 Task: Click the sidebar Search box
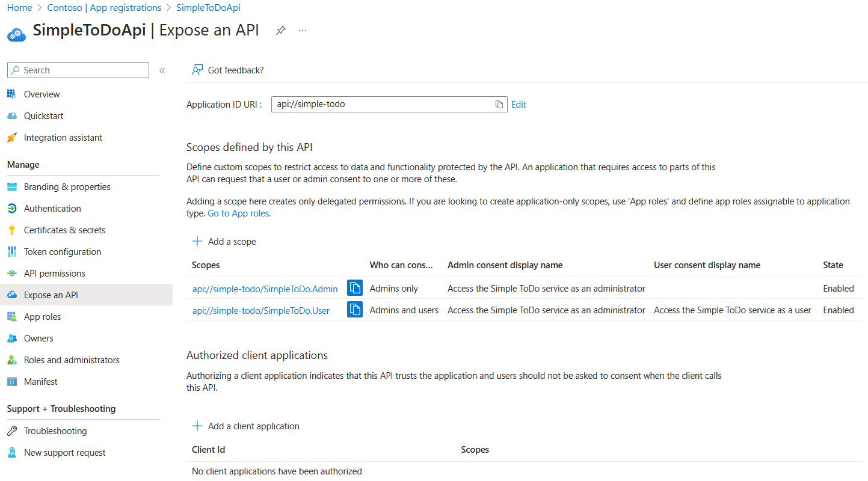78,70
